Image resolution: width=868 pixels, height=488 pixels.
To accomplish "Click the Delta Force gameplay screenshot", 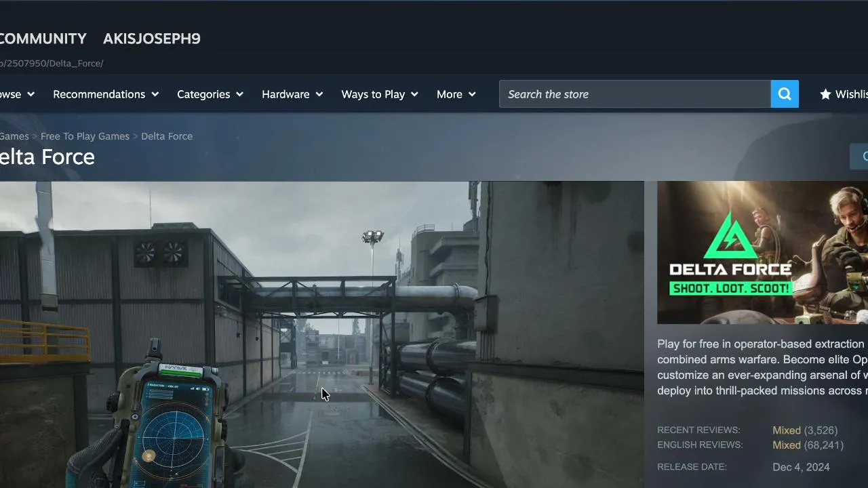I will 321,334.
